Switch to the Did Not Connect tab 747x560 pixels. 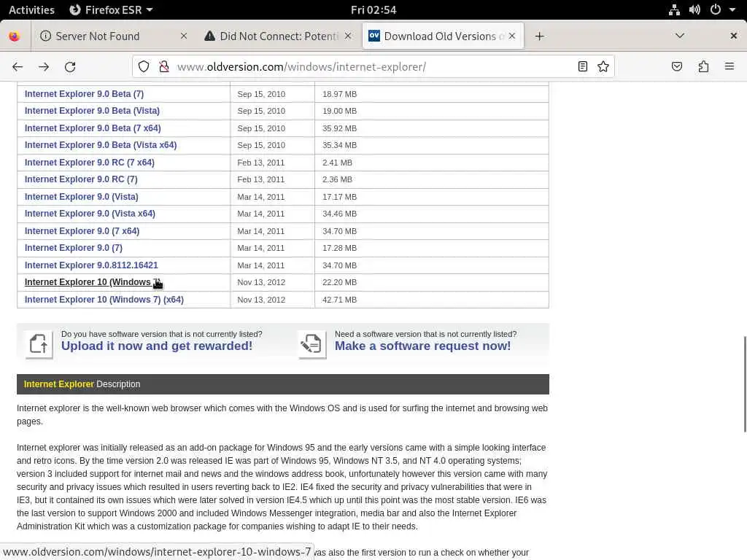(x=279, y=36)
